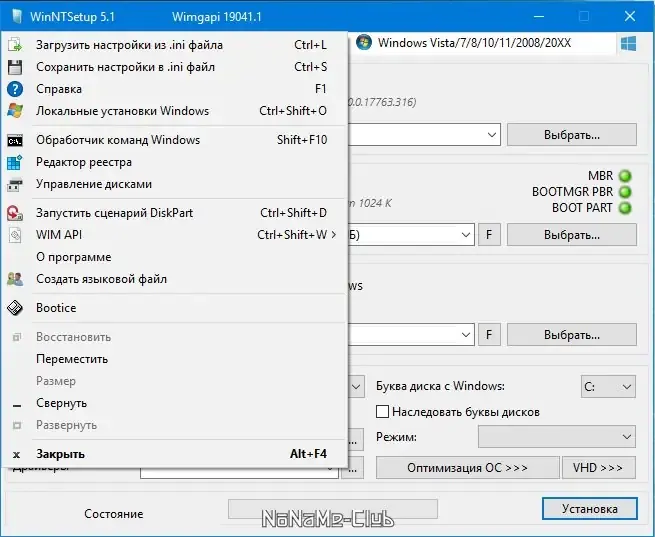Click the installation progress bar
The image size is (655, 537).
tap(333, 509)
